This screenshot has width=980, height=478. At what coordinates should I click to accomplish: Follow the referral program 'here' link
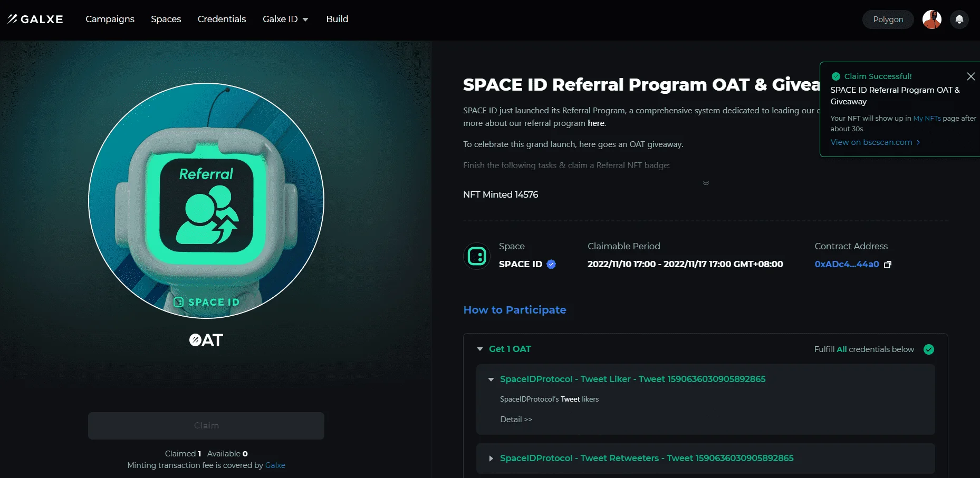[x=596, y=123]
